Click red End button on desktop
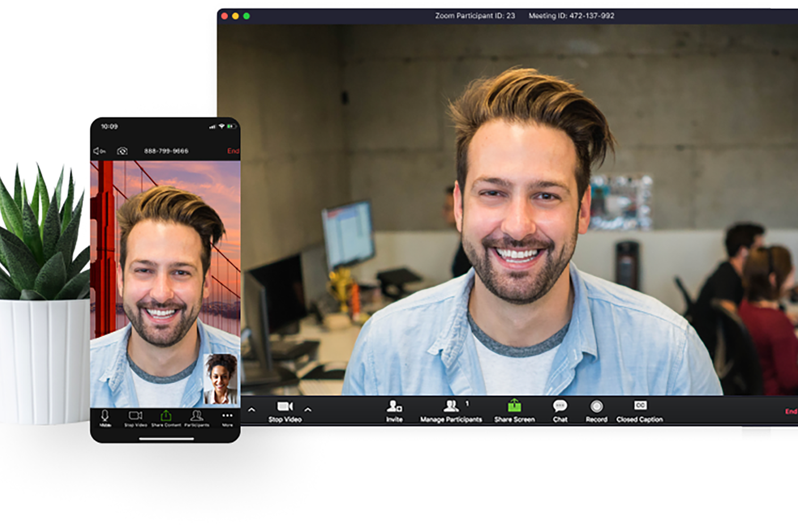The height and width of the screenshot is (532, 798). pos(791,411)
